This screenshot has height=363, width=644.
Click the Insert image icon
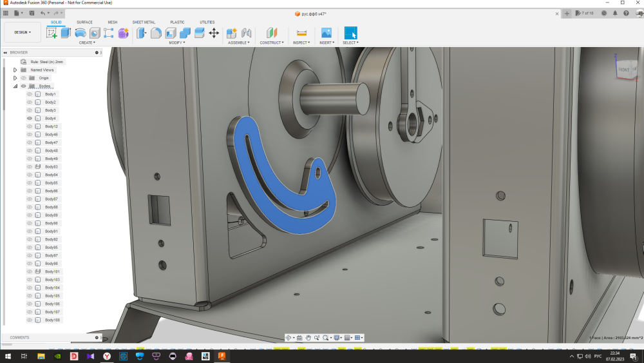[x=327, y=33]
